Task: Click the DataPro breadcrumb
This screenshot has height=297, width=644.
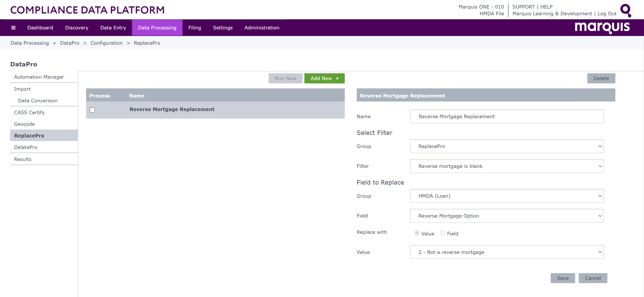Action: point(70,43)
